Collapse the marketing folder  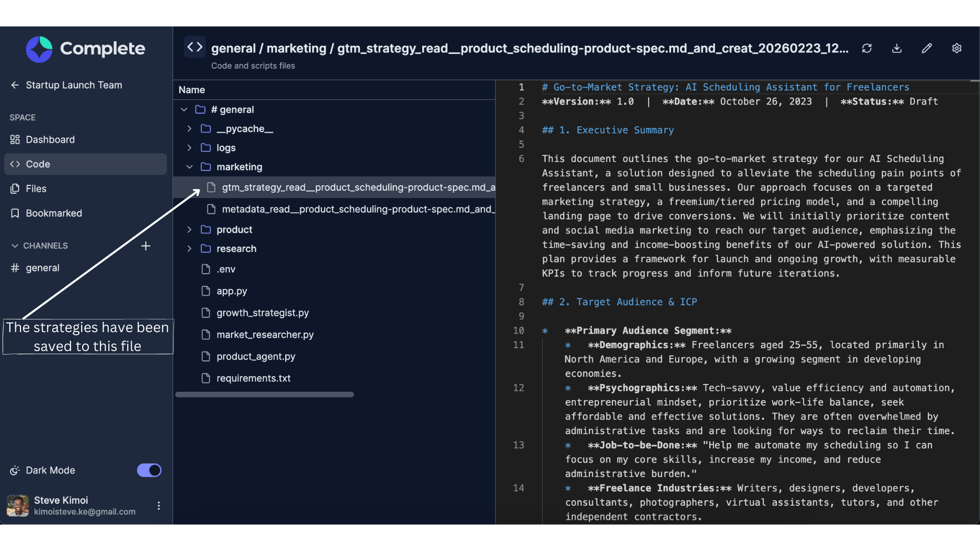click(x=189, y=167)
